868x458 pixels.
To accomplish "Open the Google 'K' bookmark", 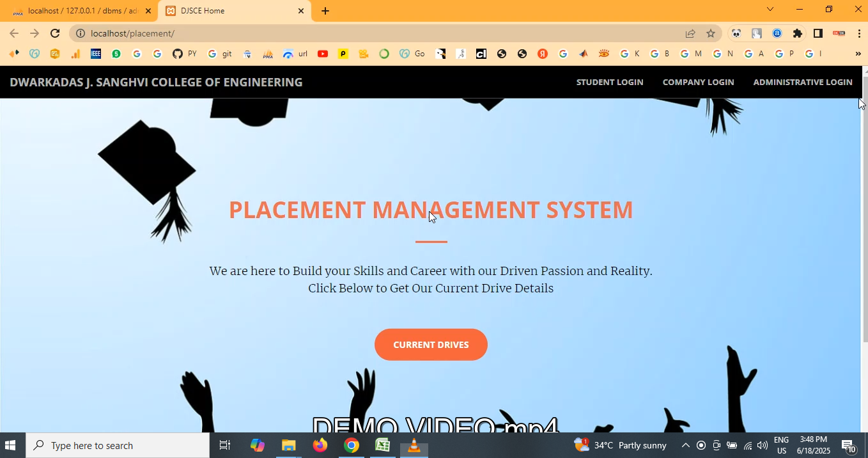I will [630, 54].
